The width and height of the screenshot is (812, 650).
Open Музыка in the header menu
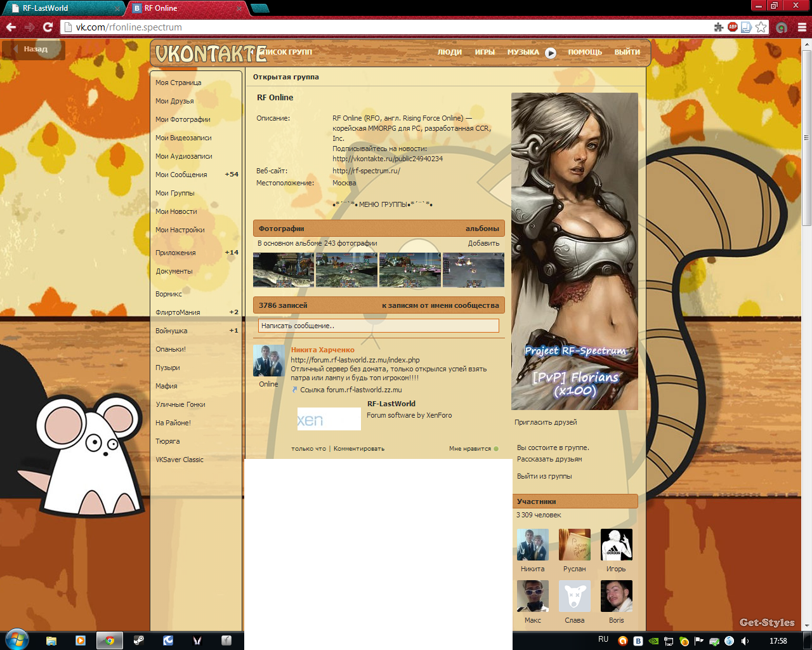tap(523, 52)
